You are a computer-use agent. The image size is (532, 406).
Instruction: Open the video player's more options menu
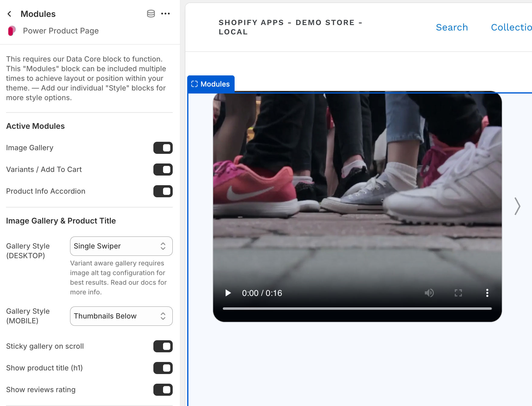point(487,293)
